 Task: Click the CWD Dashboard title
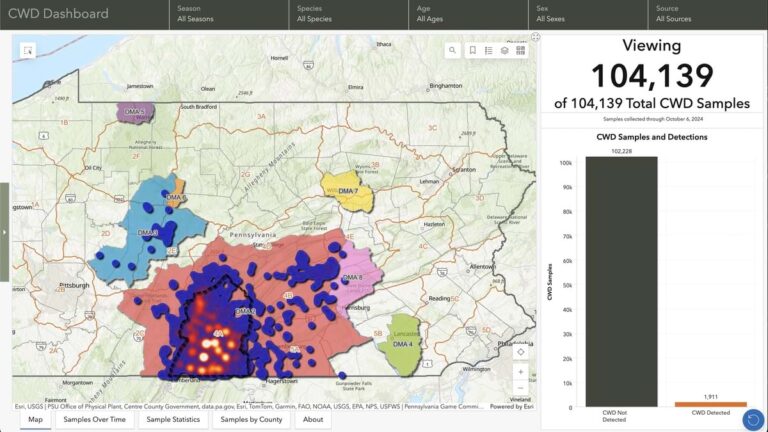pyautogui.click(x=58, y=14)
